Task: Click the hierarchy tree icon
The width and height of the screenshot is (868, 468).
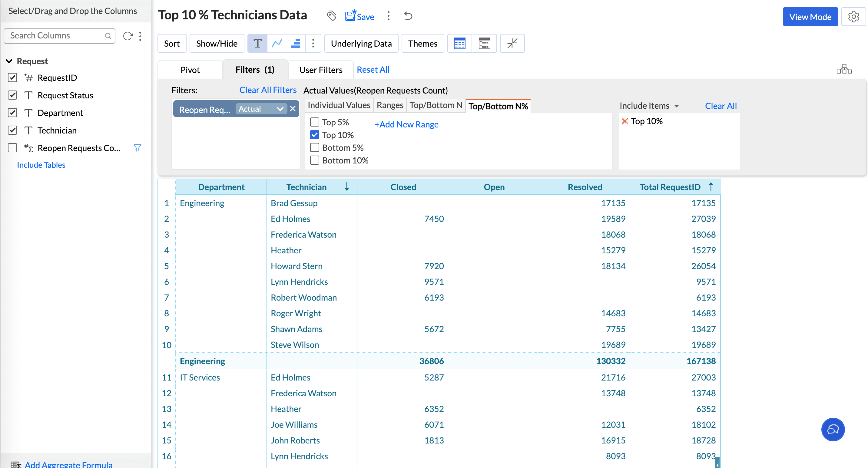Action: 844,69
